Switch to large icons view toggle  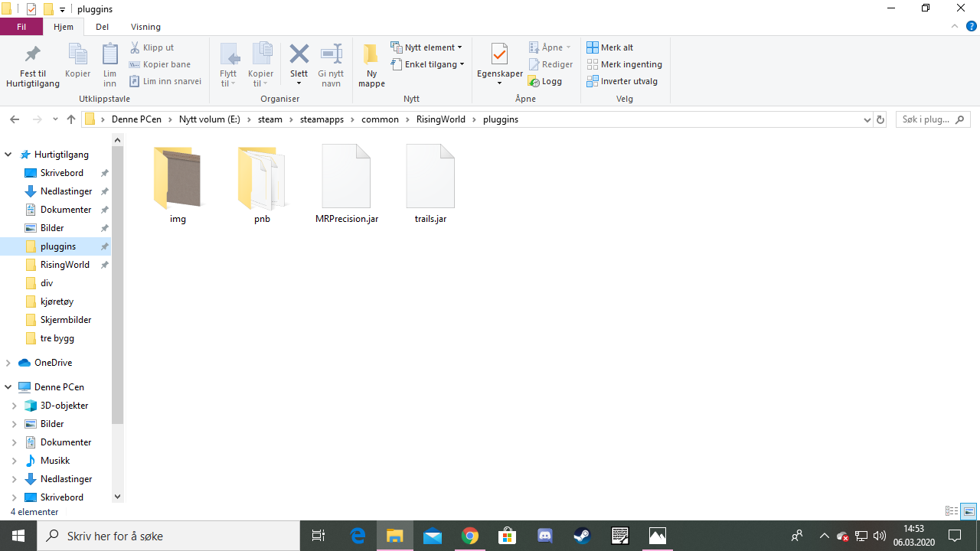pyautogui.click(x=969, y=511)
